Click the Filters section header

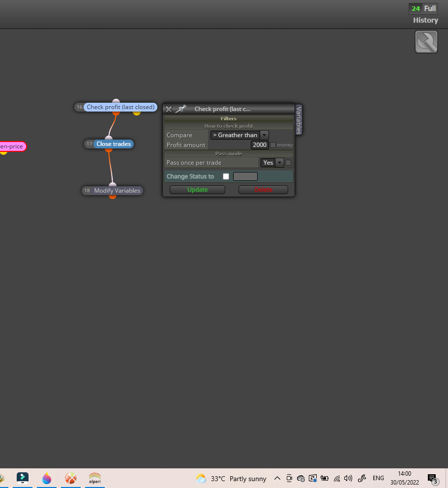tap(229, 118)
